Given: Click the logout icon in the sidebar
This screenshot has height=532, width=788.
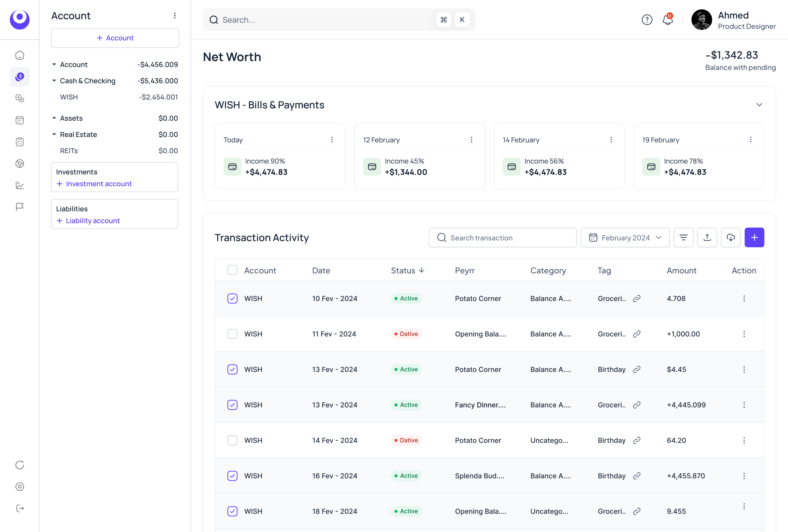Looking at the screenshot, I should point(20,508).
